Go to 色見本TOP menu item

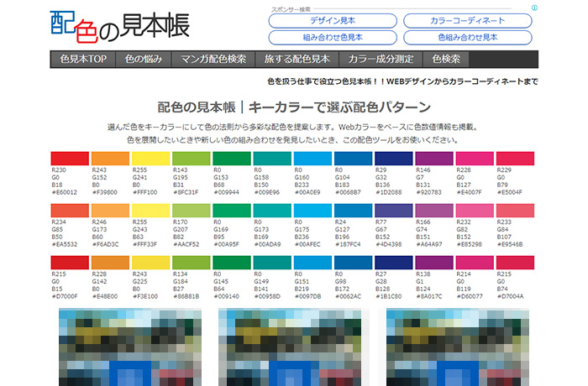pos(83,60)
